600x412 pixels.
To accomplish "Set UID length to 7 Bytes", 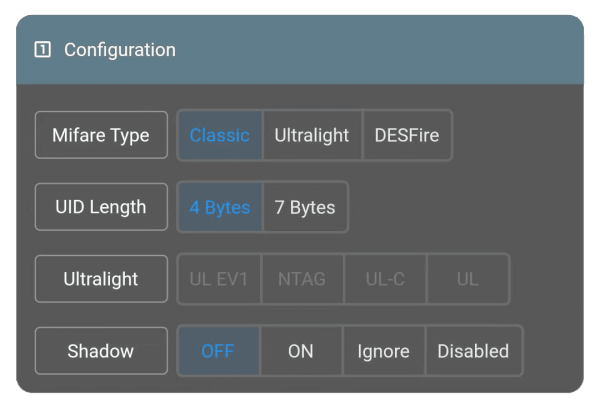I will (x=305, y=208).
